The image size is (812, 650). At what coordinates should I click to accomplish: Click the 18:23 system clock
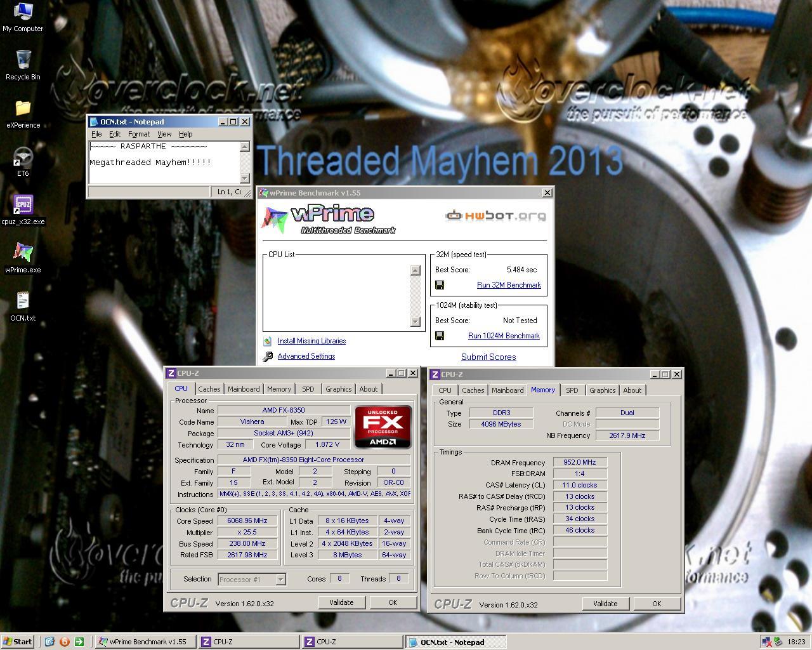[x=796, y=642]
